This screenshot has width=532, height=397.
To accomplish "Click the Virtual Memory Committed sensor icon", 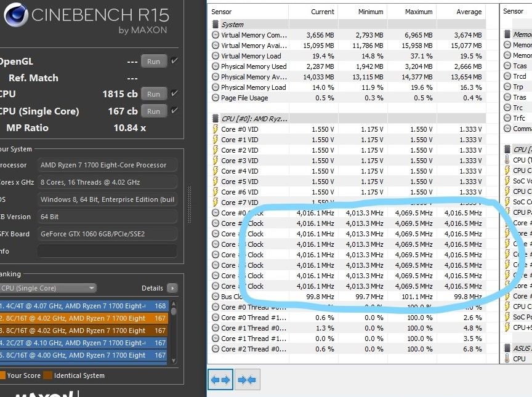I will (x=215, y=35).
